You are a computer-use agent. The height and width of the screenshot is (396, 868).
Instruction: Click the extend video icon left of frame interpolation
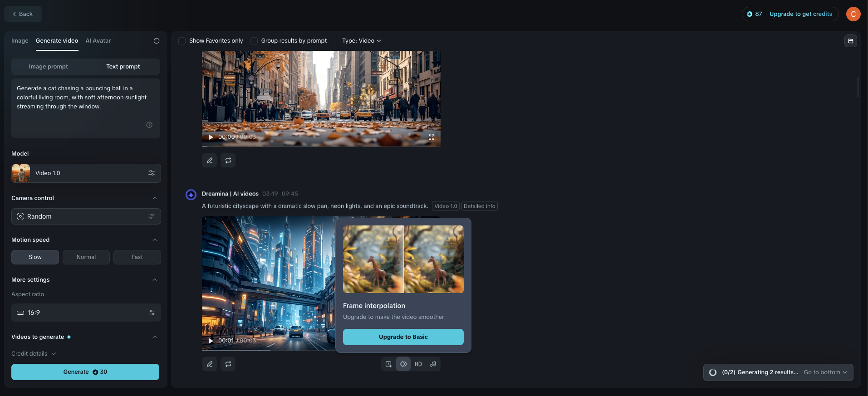pos(388,364)
